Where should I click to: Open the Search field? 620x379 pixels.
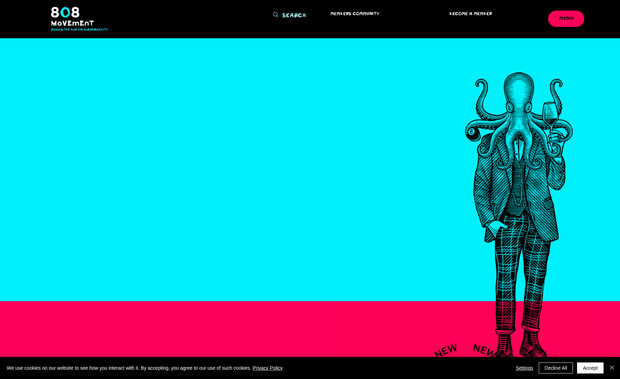pyautogui.click(x=294, y=15)
